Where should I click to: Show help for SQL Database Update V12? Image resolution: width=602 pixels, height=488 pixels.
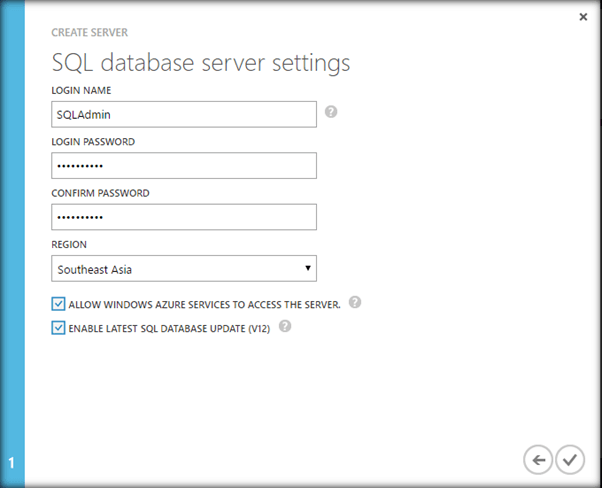[x=285, y=326]
